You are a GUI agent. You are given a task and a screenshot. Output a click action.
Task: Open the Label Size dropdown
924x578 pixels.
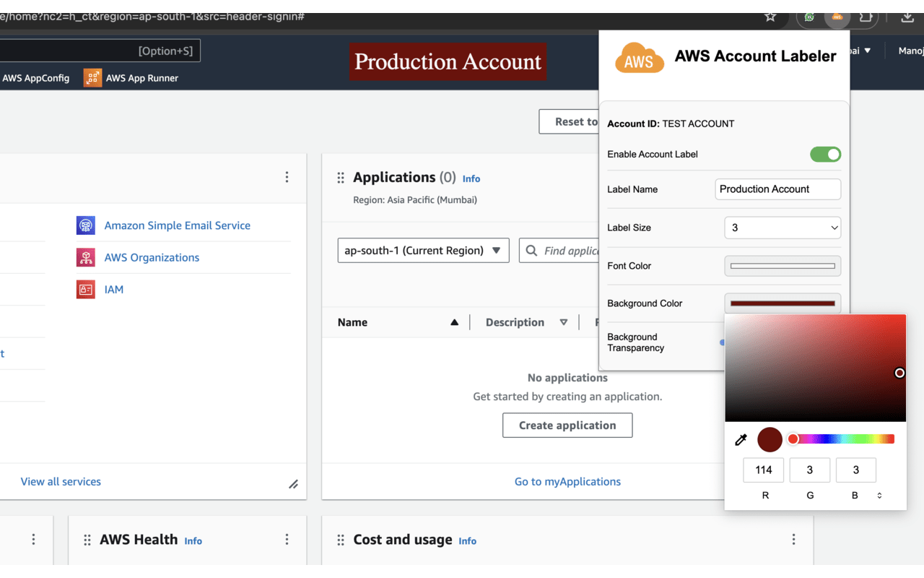tap(783, 228)
